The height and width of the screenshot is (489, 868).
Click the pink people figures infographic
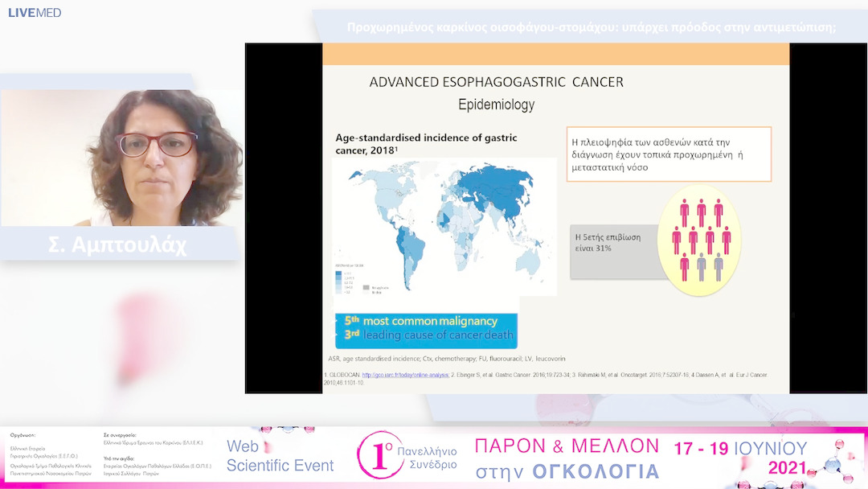pos(699,240)
